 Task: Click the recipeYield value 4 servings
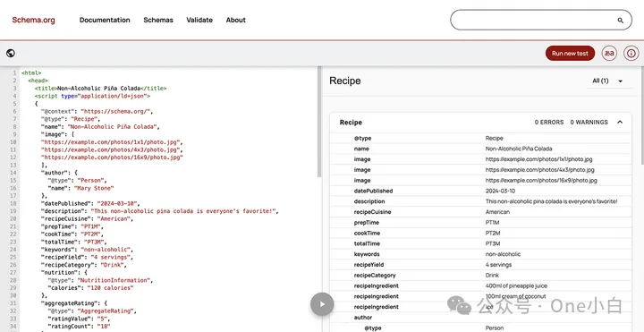click(498, 265)
